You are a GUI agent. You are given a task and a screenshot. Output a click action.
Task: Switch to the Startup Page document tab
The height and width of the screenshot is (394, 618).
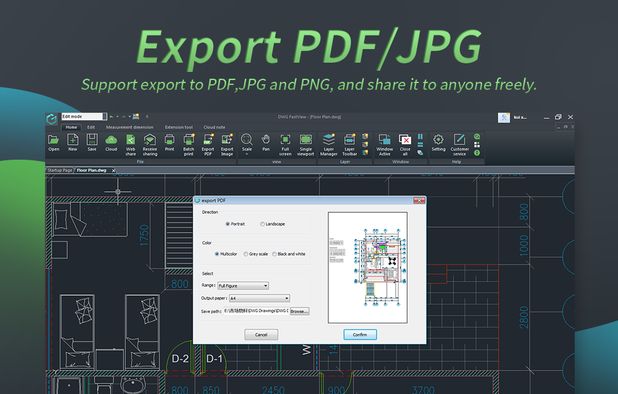pos(60,170)
